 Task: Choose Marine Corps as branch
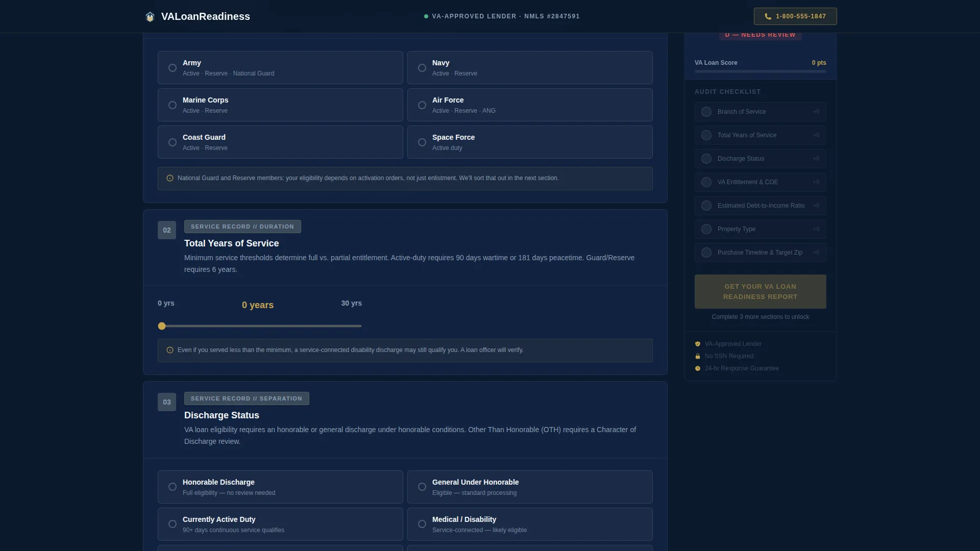coord(280,105)
